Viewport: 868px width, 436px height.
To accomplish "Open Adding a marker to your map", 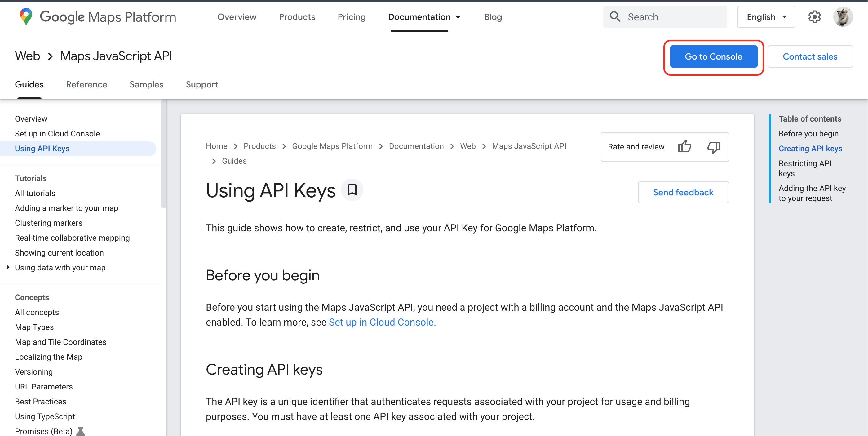I will pyautogui.click(x=66, y=208).
